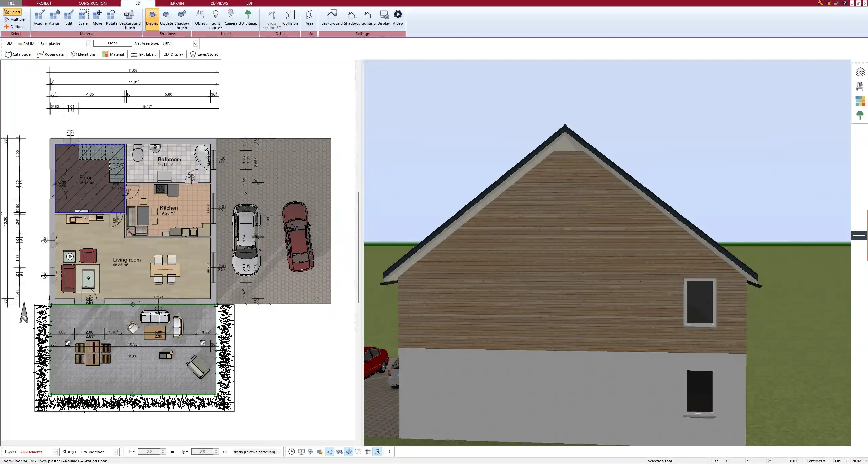Click the Room data button
868x464 pixels.
click(50, 54)
